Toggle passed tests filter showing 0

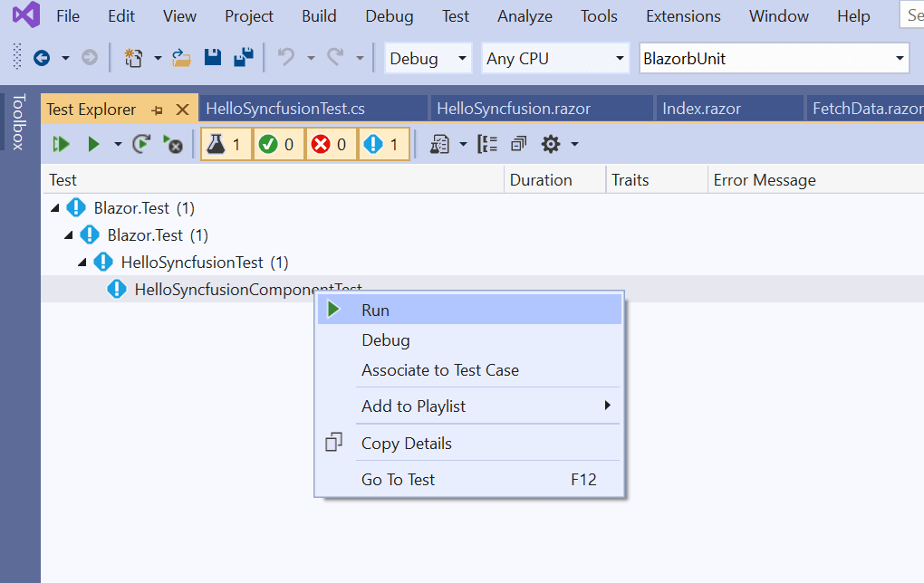click(x=278, y=144)
